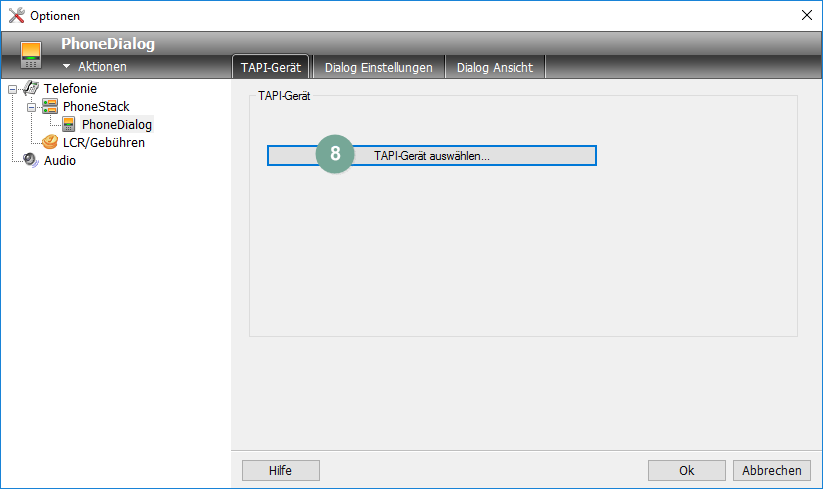Select the Audio tree item label
Viewport: 823px width, 489px height.
point(60,161)
